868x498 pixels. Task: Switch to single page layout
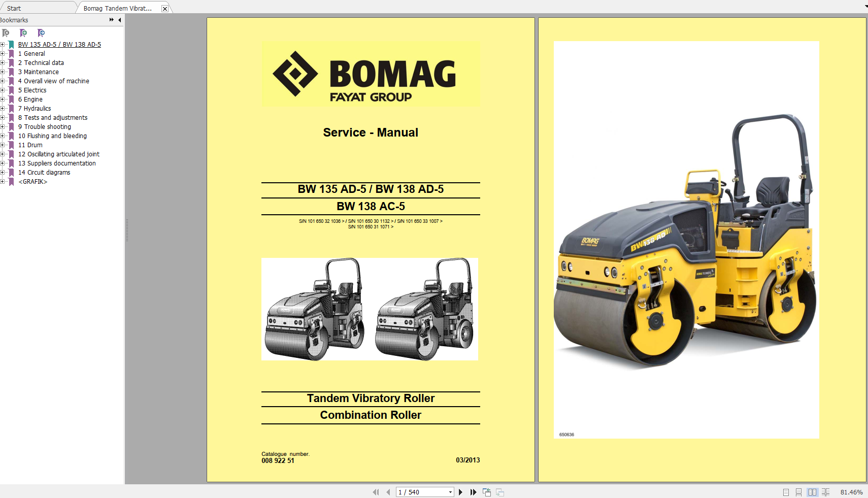[x=786, y=492]
